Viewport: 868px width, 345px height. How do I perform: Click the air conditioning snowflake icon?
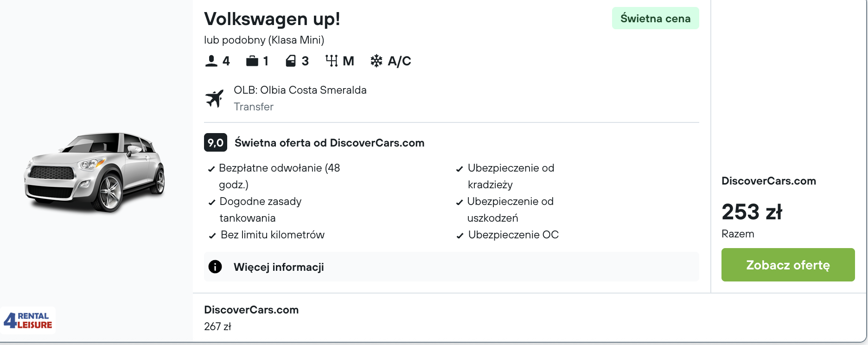(377, 61)
